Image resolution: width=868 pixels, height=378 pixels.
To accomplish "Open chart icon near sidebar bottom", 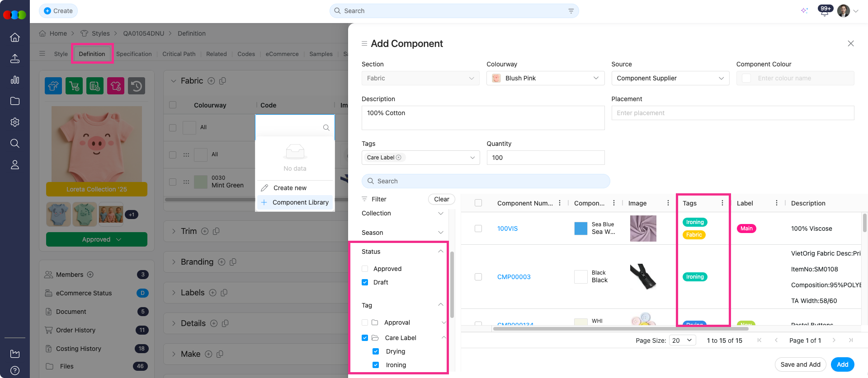I will tap(15, 354).
